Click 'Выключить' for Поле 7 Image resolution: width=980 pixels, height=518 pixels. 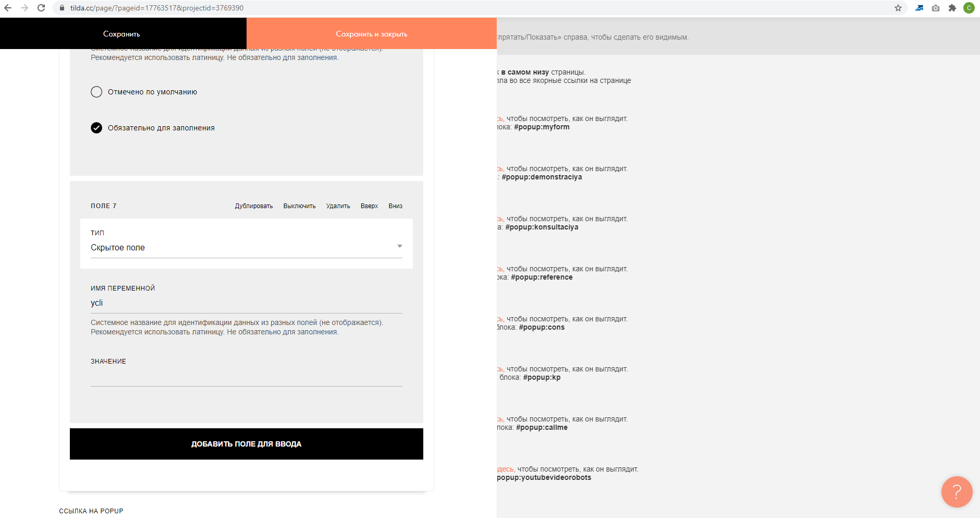click(300, 206)
